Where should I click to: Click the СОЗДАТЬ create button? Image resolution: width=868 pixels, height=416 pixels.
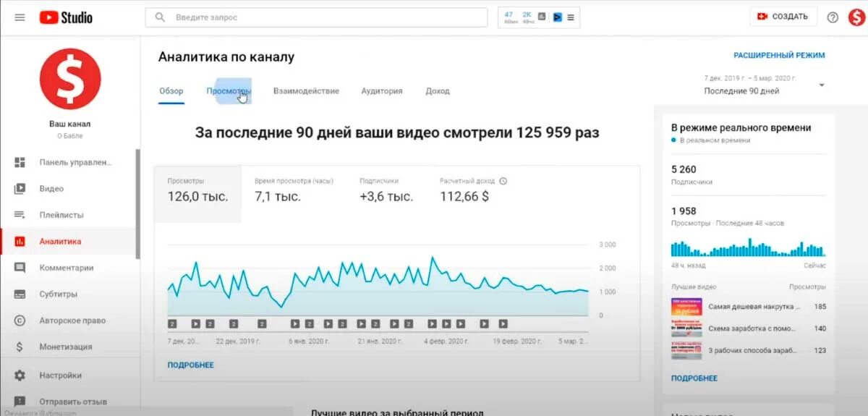coord(782,17)
